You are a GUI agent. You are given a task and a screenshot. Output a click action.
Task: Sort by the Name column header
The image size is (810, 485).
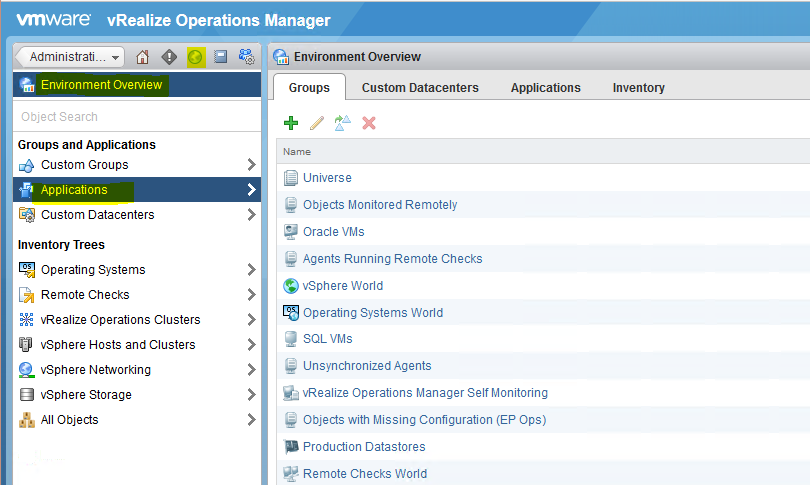click(x=297, y=152)
